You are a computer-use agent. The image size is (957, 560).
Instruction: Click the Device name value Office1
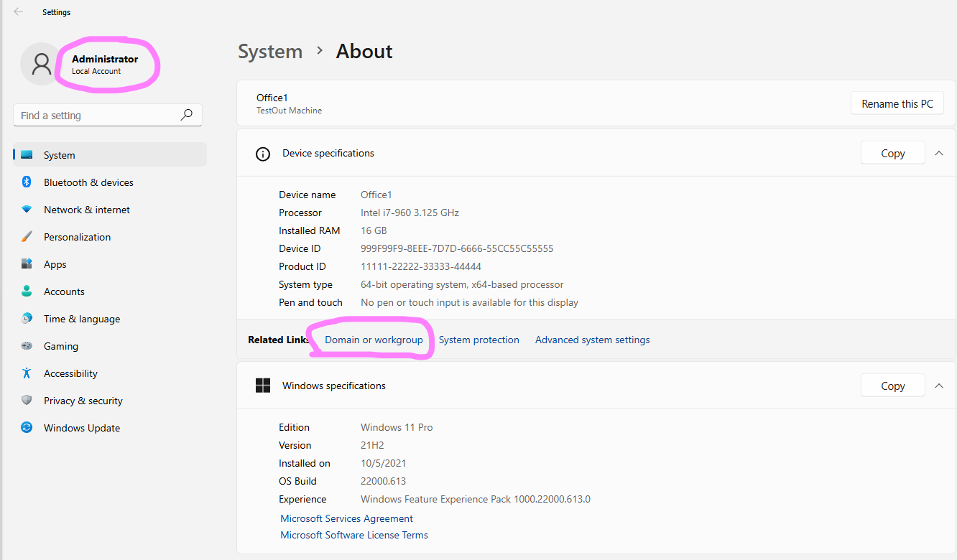(x=376, y=195)
